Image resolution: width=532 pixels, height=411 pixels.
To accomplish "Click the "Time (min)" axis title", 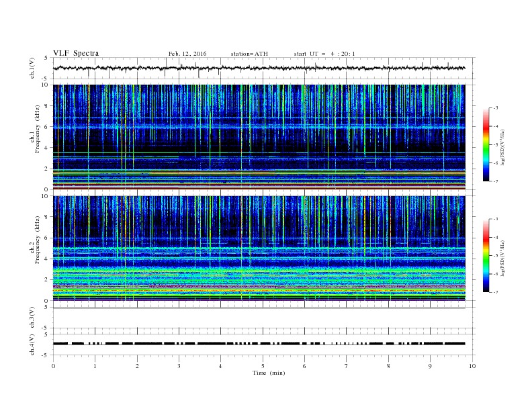I will coord(269,373).
